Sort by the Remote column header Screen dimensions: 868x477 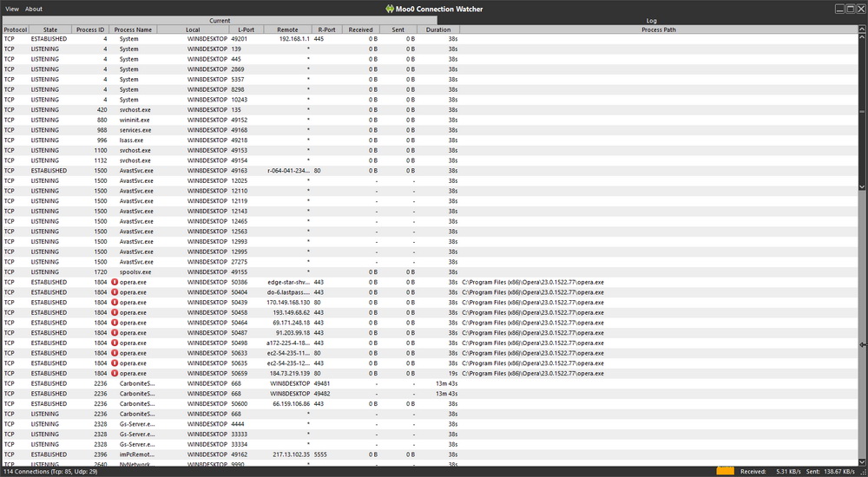pos(287,29)
